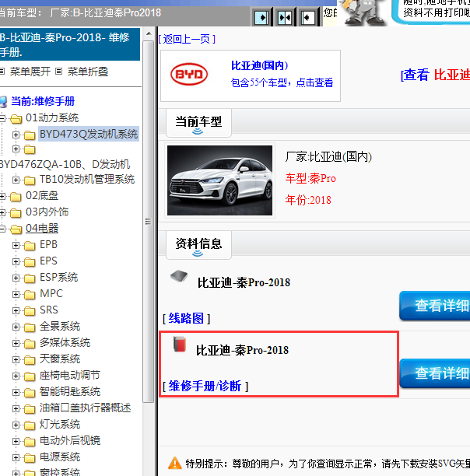
Task: Click the folder icon beside 04电器
Action: [x=16, y=229]
